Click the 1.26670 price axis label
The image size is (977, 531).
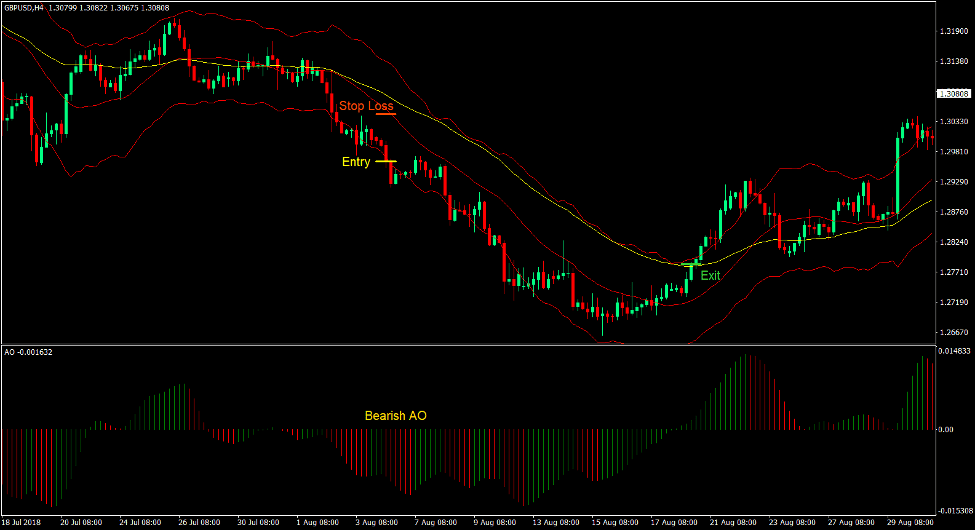(953, 332)
